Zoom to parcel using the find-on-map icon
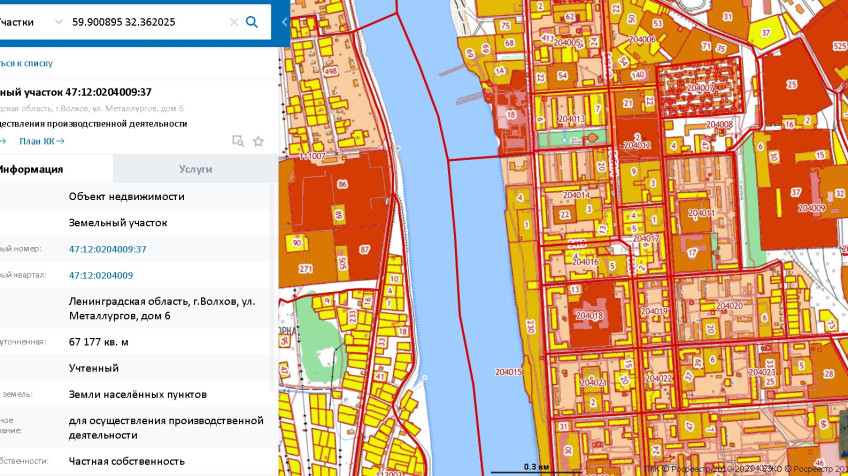The image size is (848, 476). [x=238, y=141]
